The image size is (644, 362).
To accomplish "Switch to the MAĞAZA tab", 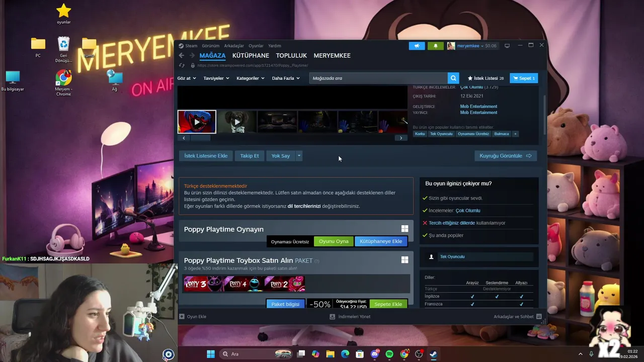I will click(x=212, y=55).
